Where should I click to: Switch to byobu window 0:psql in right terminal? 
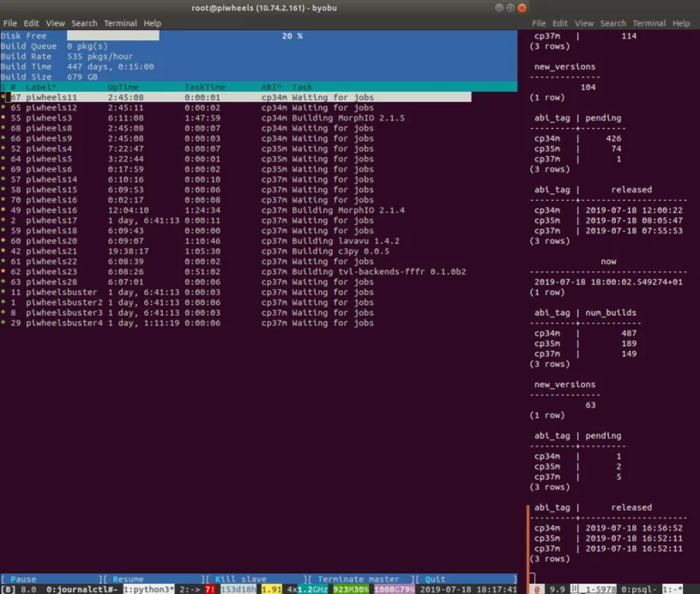coord(638,589)
